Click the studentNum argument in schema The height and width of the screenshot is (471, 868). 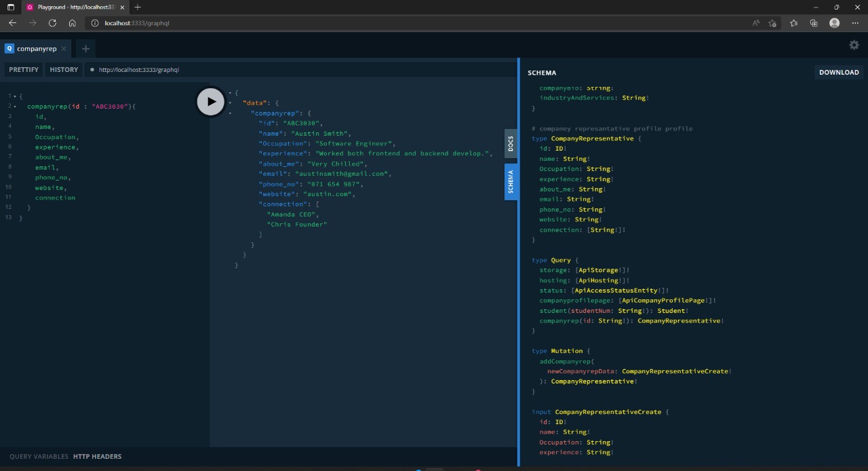click(x=591, y=311)
